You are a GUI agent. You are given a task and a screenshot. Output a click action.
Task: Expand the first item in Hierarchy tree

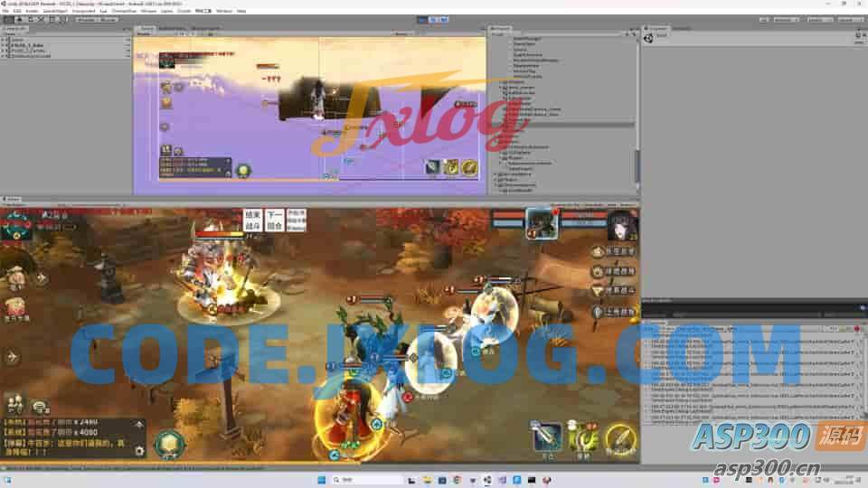(5, 40)
